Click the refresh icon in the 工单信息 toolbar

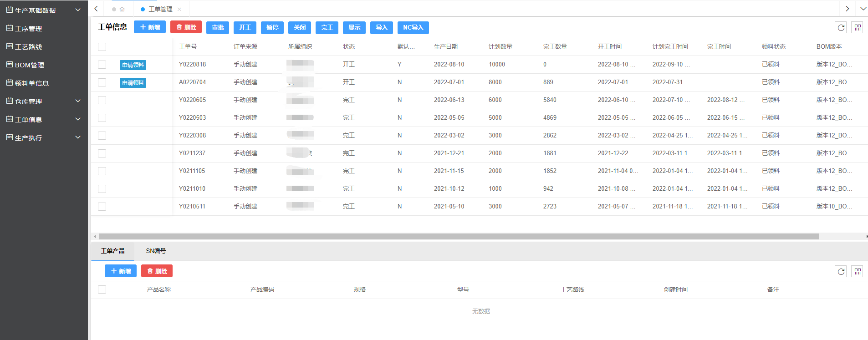coord(841,28)
